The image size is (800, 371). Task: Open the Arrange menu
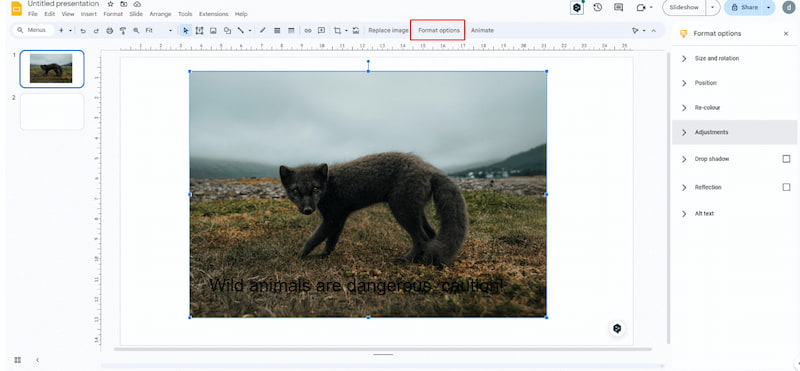tap(160, 14)
